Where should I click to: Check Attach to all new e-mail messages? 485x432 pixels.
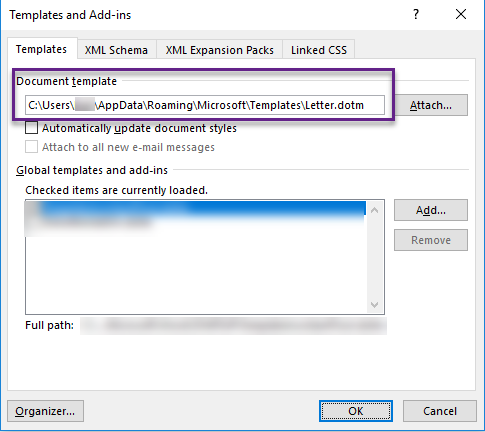[x=31, y=147]
